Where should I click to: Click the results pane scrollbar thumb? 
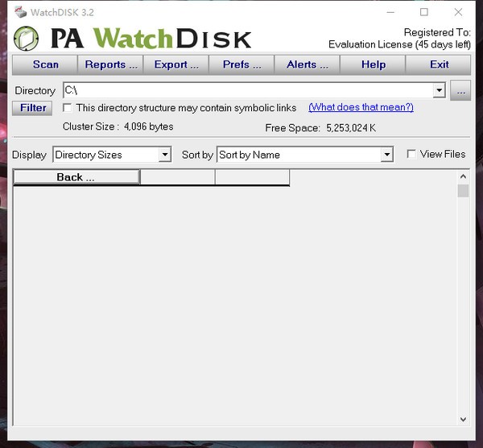tap(463, 191)
